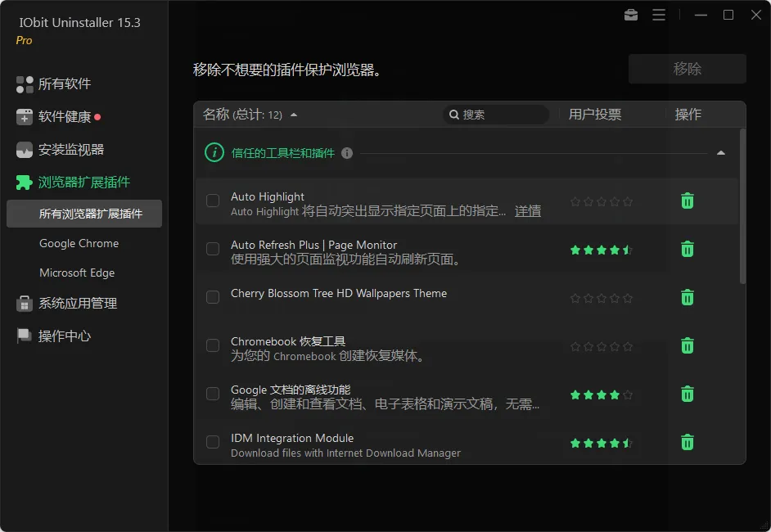Click the red dot beside 软件健康
Screen dimensions: 771x532
[97, 117]
